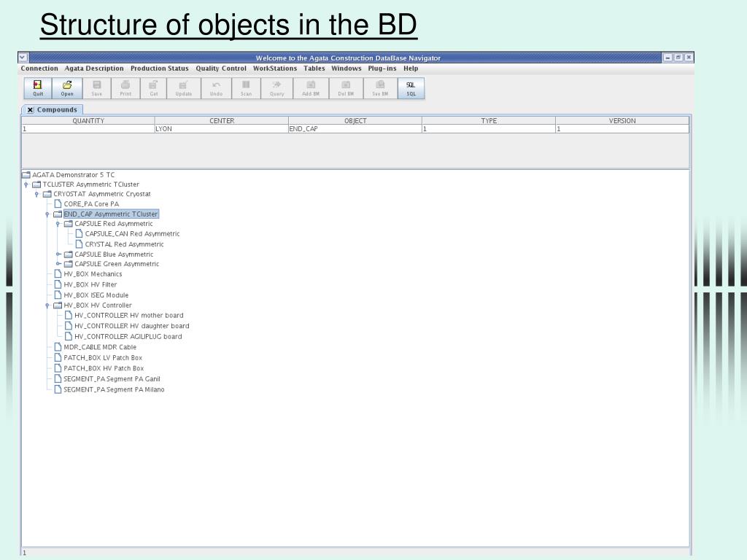
Task: Click the CENTER column header
Action: 222,120
